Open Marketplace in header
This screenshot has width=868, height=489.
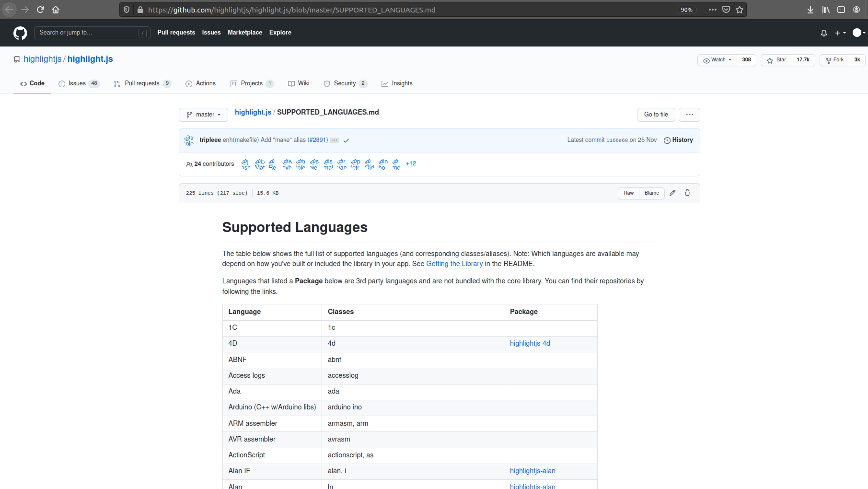click(x=245, y=33)
